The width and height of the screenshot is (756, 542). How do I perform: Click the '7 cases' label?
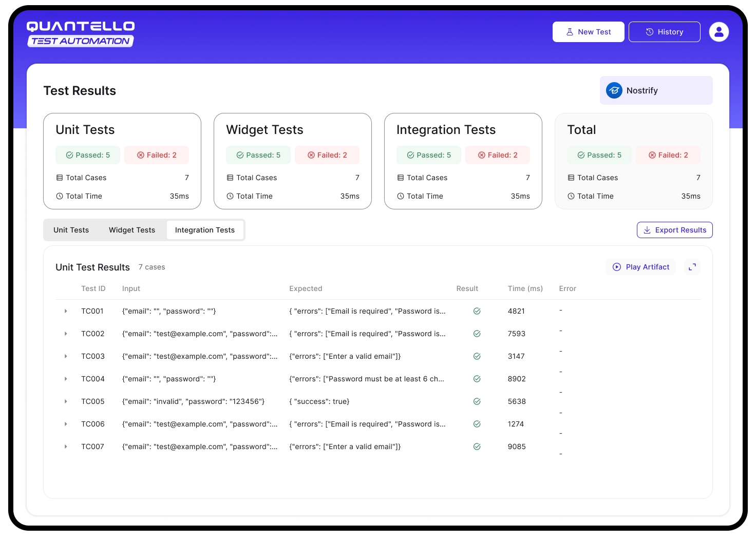point(152,267)
